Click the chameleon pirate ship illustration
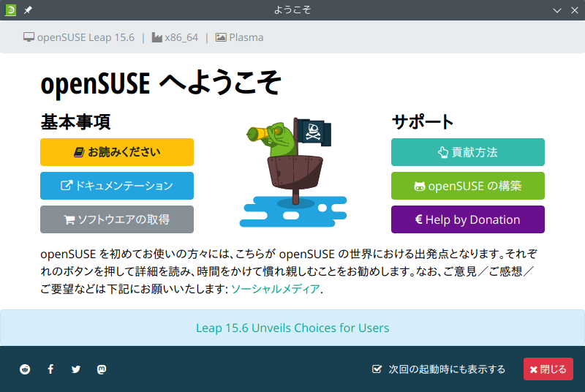Screen dimensions: 585x392 coord(293,173)
